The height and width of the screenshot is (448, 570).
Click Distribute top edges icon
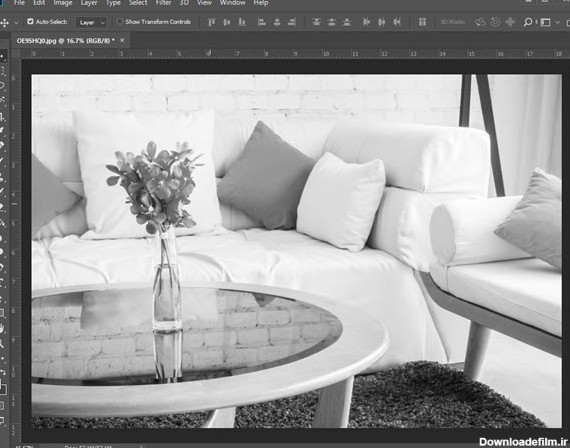[x=316, y=22]
